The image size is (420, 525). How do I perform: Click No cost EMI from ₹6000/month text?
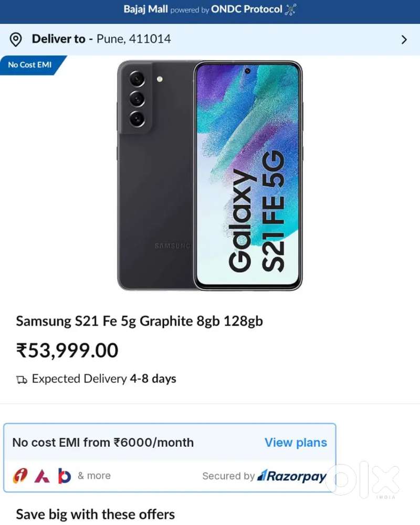point(103,442)
